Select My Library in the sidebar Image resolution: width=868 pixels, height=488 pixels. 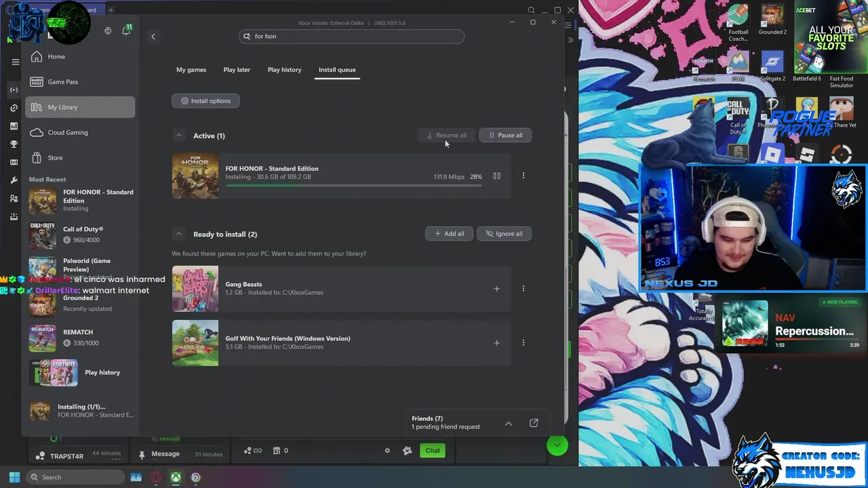click(80, 107)
